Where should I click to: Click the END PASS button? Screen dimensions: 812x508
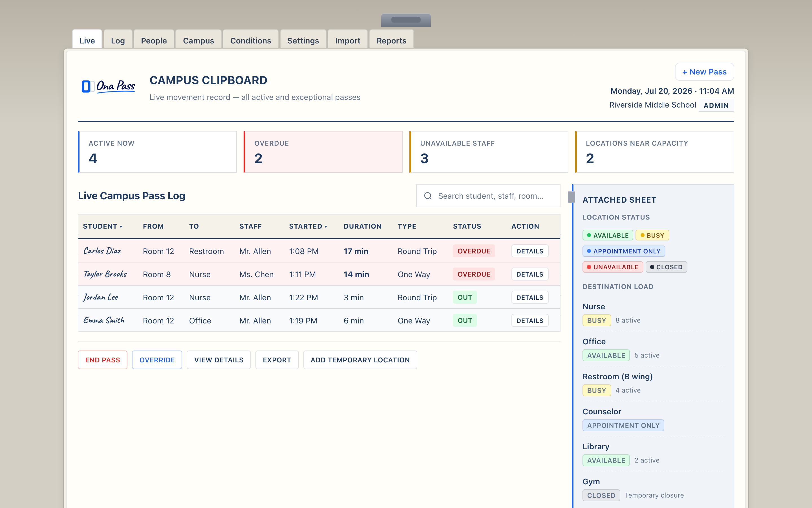pyautogui.click(x=103, y=360)
